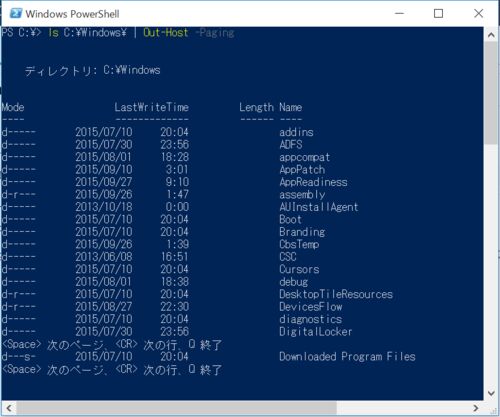Click the assembly directory name
500x417 pixels.
point(302,195)
